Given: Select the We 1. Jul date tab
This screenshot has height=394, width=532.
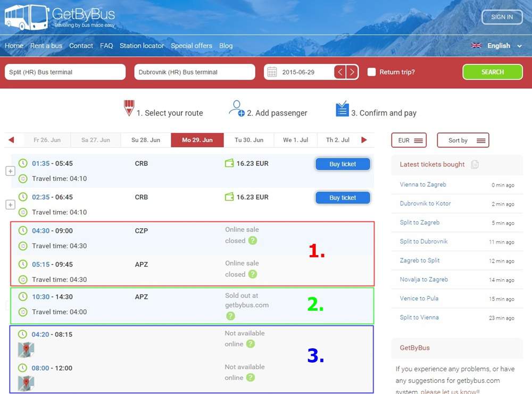Looking at the screenshot, I should (295, 140).
